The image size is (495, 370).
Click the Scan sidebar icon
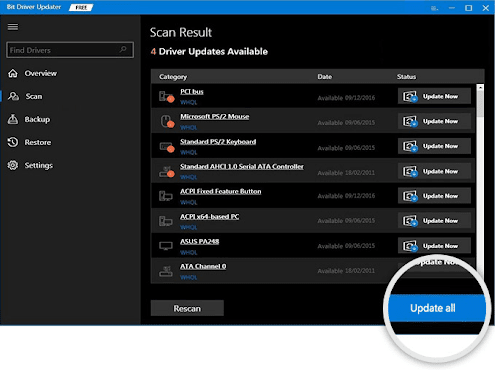point(13,96)
